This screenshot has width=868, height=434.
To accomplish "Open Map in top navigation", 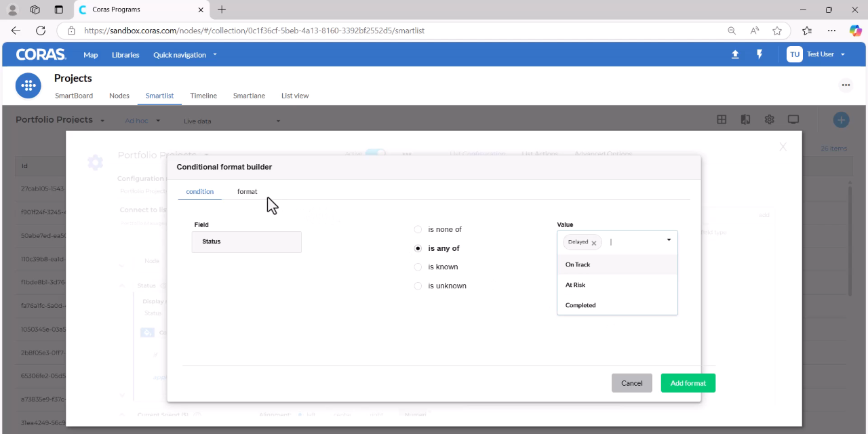I will 91,55.
